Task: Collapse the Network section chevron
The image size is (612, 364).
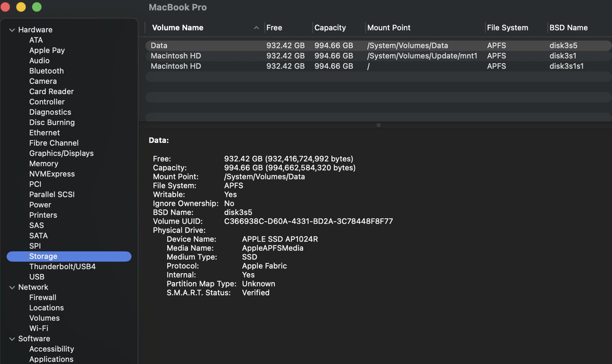Action: (12, 287)
